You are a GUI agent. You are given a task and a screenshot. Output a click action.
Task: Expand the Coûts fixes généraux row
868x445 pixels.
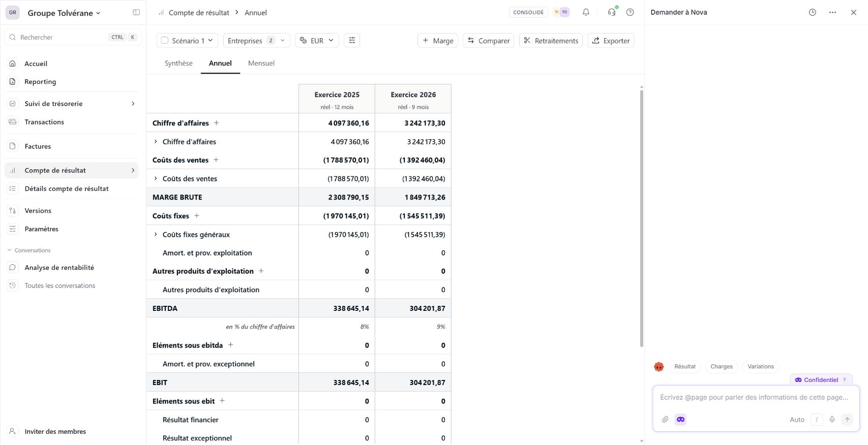click(156, 235)
